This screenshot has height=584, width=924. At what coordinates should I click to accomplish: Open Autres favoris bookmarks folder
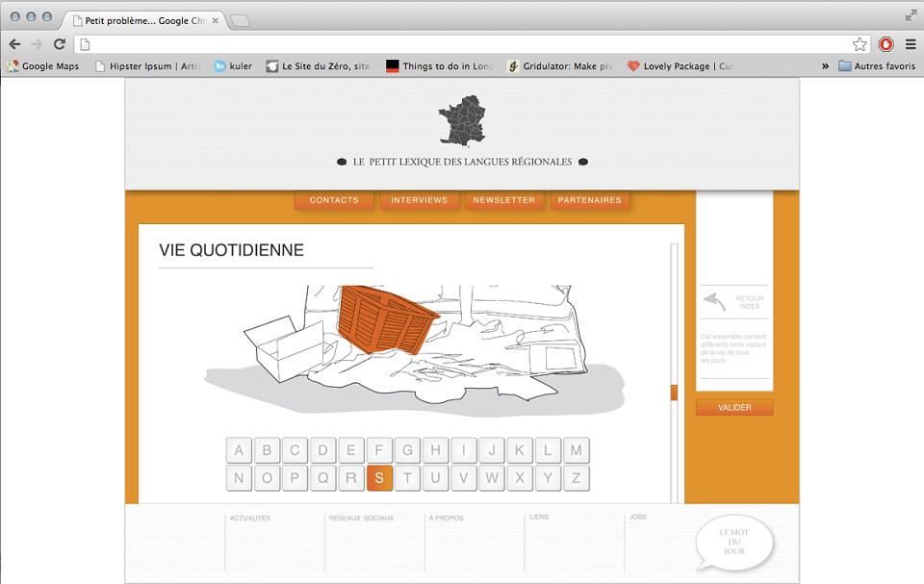(877, 66)
